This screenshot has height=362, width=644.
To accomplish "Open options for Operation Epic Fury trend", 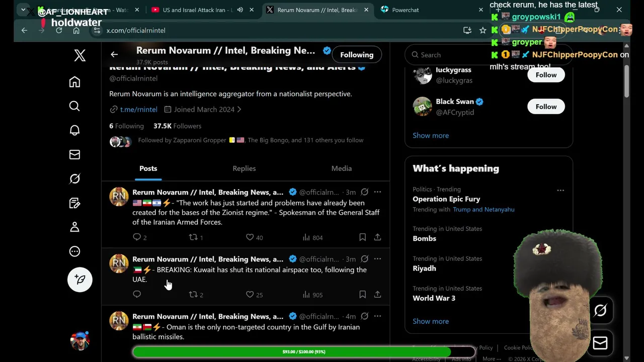I will (560, 190).
